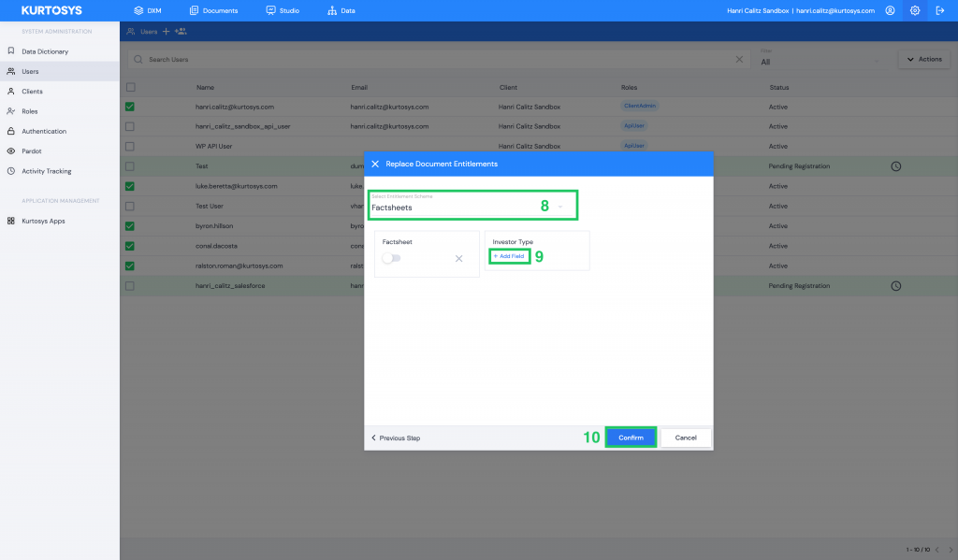The image size is (958, 560).
Task: Click the Search Users input field
Action: [x=430, y=60]
